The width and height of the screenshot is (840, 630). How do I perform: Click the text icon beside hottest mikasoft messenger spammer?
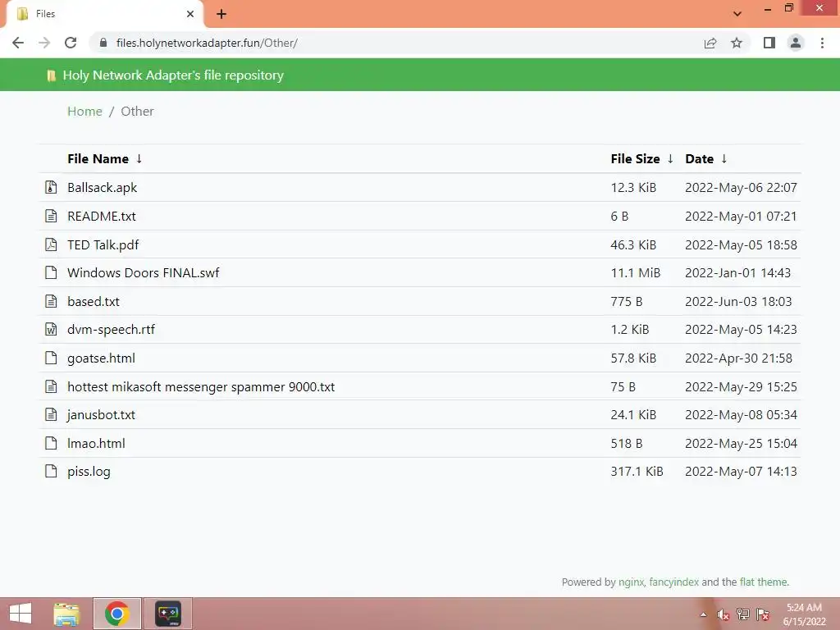click(x=51, y=386)
